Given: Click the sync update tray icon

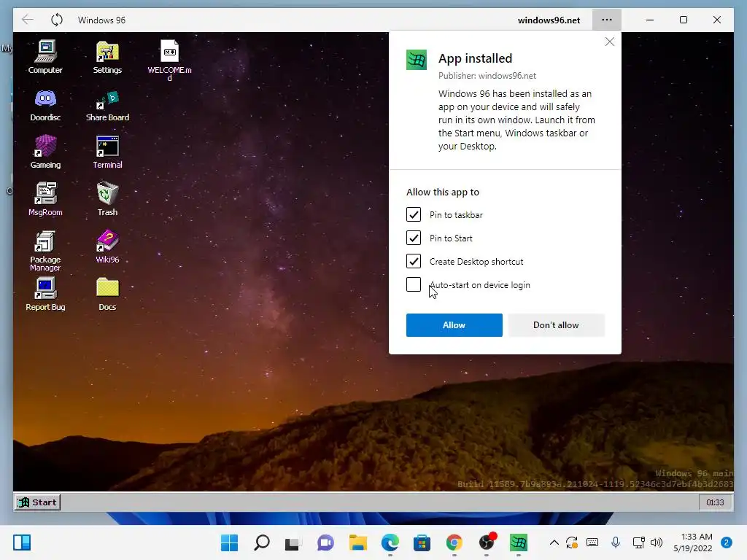Looking at the screenshot, I should pyautogui.click(x=572, y=542).
